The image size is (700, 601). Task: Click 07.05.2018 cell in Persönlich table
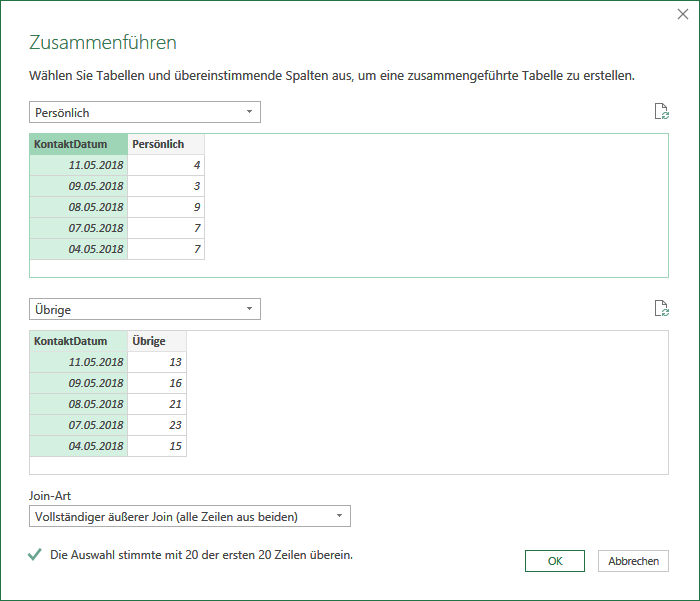pyautogui.click(x=79, y=228)
